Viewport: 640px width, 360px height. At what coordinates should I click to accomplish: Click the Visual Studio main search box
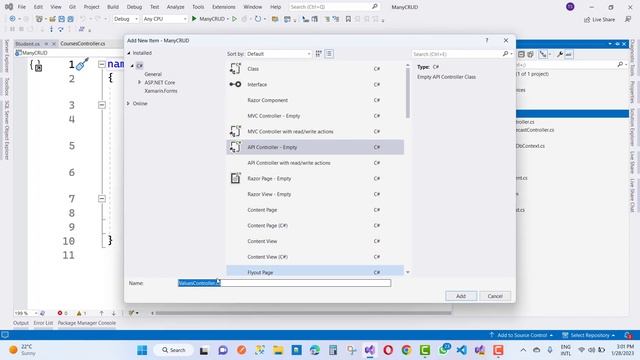[334, 7]
